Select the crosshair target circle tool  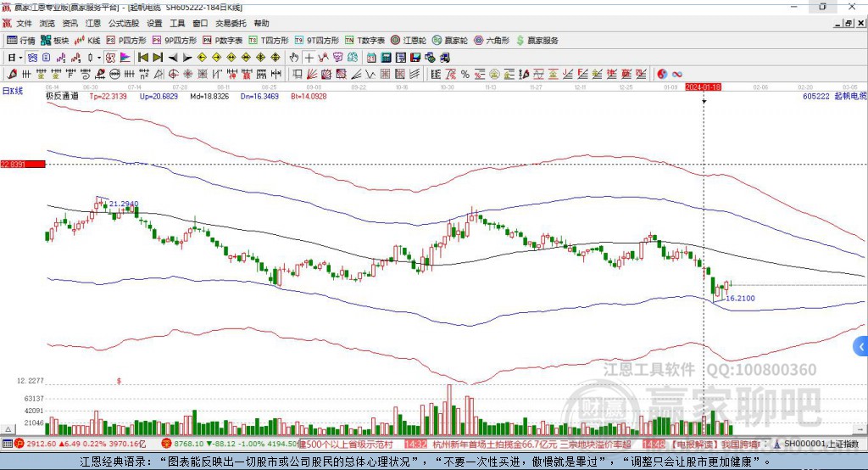coord(173,75)
